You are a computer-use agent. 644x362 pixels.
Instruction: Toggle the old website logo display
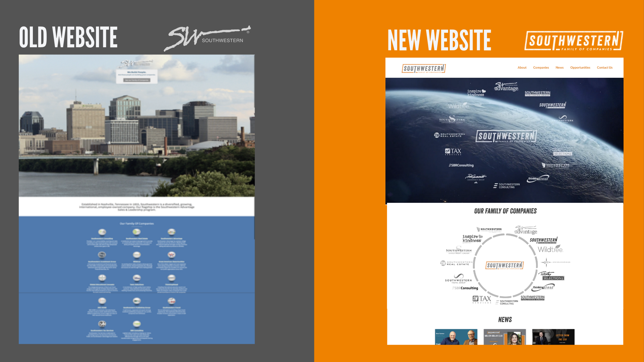click(208, 36)
